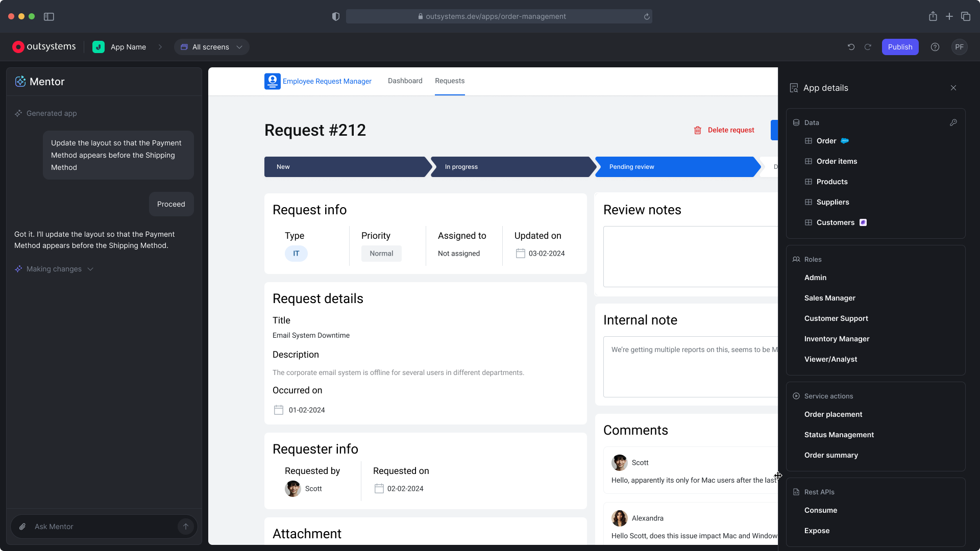Select the Customers entity in Data
The width and height of the screenshot is (980, 551).
[836, 222]
